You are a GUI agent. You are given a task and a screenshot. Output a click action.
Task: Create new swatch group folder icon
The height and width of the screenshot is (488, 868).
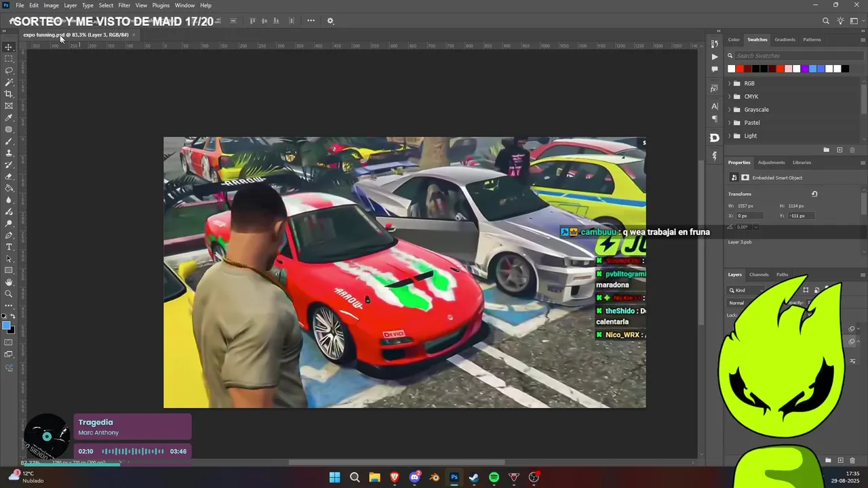[826, 150]
